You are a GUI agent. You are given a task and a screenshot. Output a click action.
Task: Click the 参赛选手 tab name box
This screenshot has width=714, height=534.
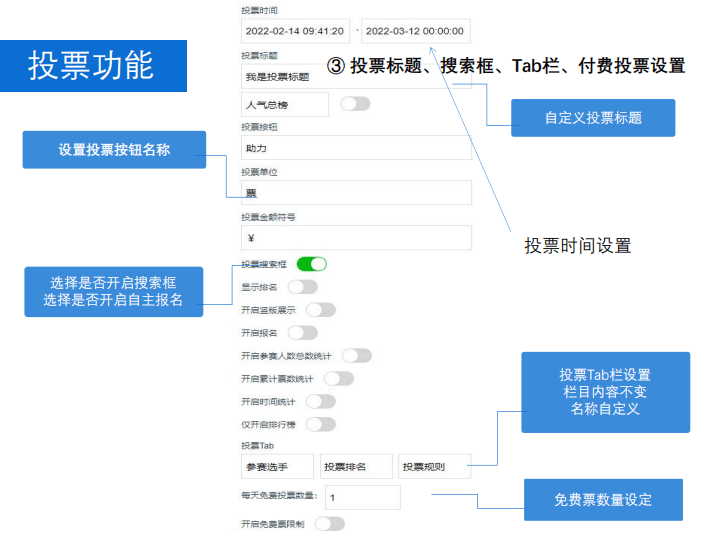[277, 467]
